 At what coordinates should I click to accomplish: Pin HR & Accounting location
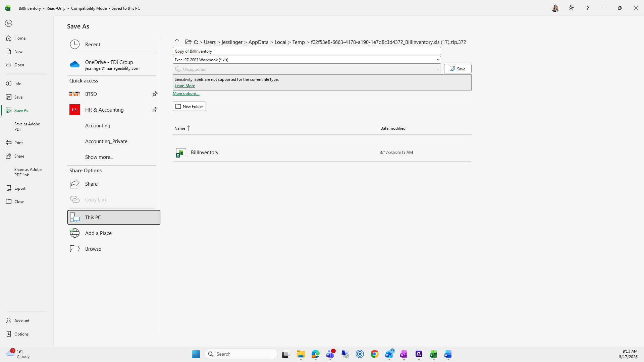pyautogui.click(x=155, y=110)
